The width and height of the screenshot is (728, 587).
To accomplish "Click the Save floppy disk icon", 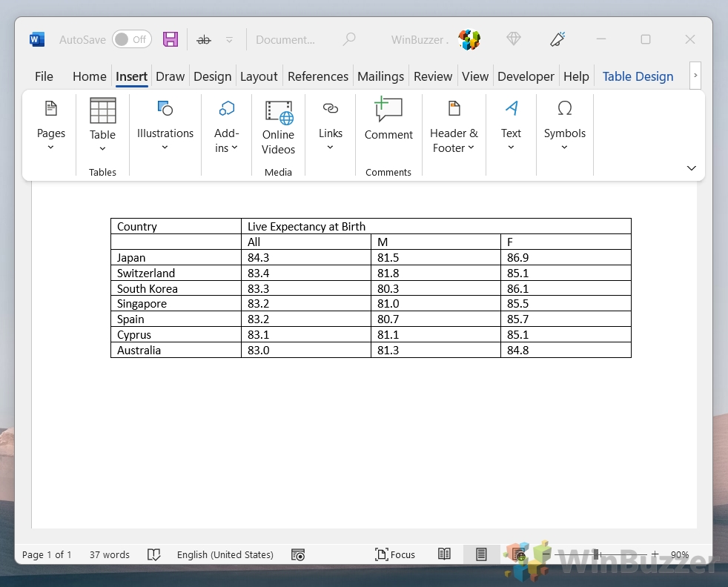I will pos(171,39).
